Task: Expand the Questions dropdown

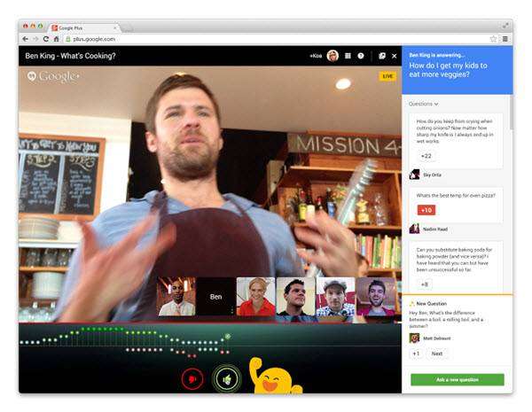Action: coord(423,104)
